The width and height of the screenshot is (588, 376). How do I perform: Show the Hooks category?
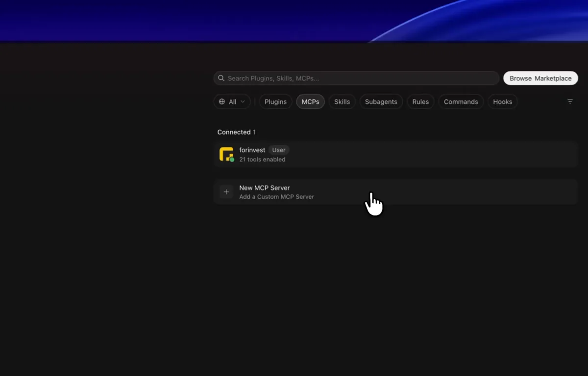pos(503,102)
